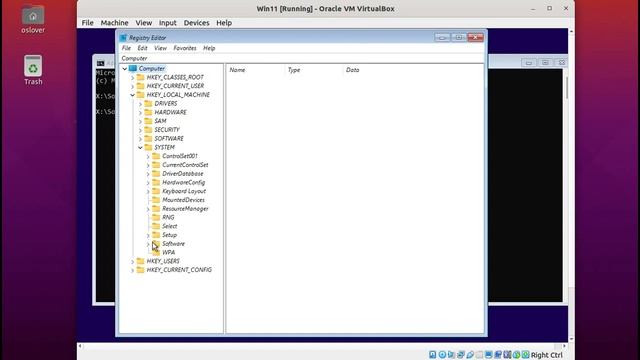
Task: Select the MountedDevices folder icon
Action: pyautogui.click(x=156, y=200)
